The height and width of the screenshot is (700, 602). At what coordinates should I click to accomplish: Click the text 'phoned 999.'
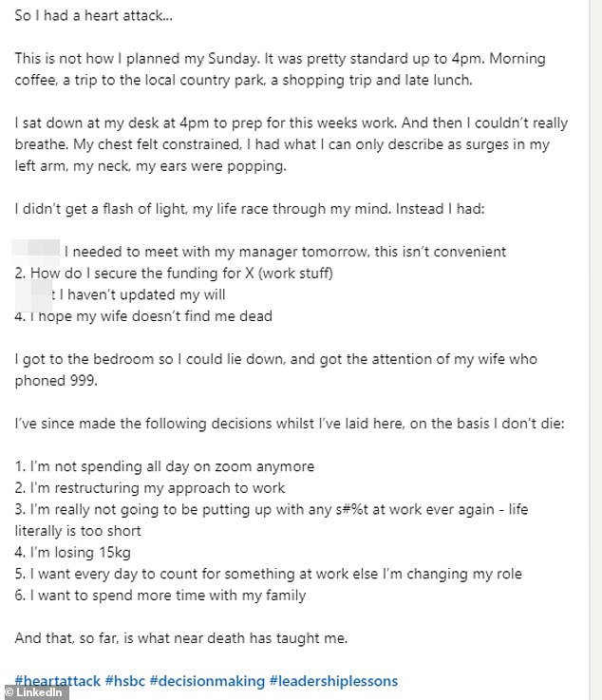[x=56, y=380]
